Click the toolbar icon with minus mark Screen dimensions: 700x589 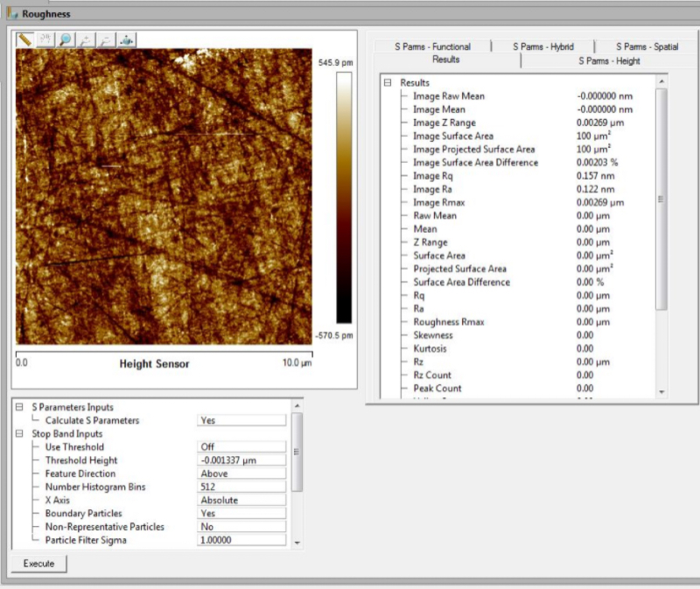pyautogui.click(x=106, y=39)
